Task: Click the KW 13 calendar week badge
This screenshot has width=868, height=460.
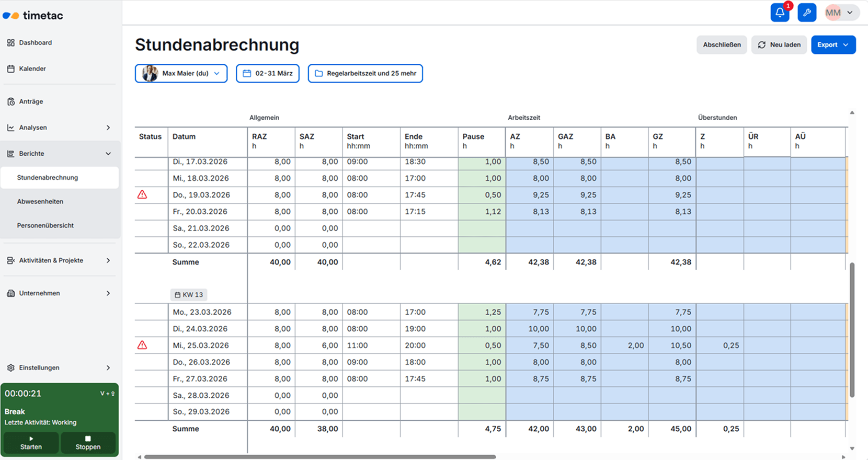Action: 189,295
